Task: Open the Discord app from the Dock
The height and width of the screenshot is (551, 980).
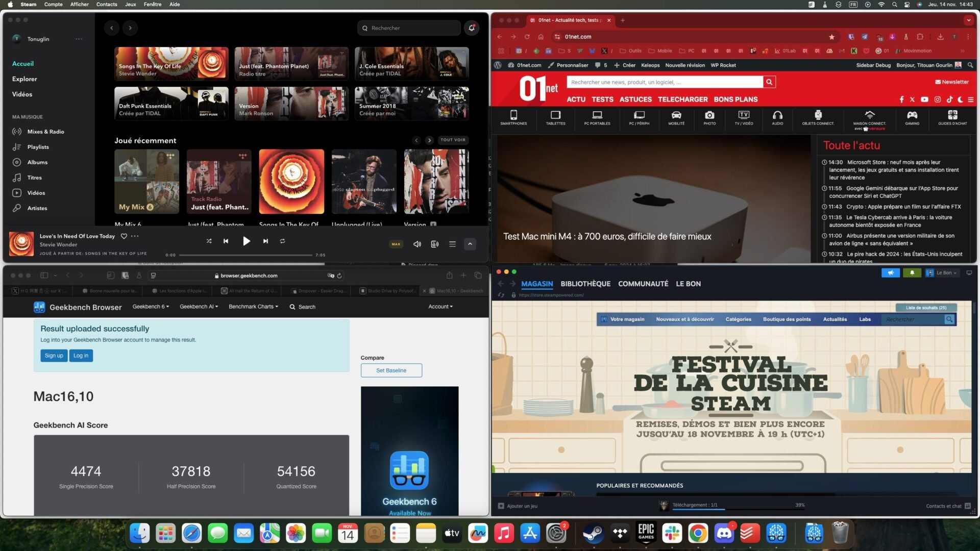Action: (724, 534)
